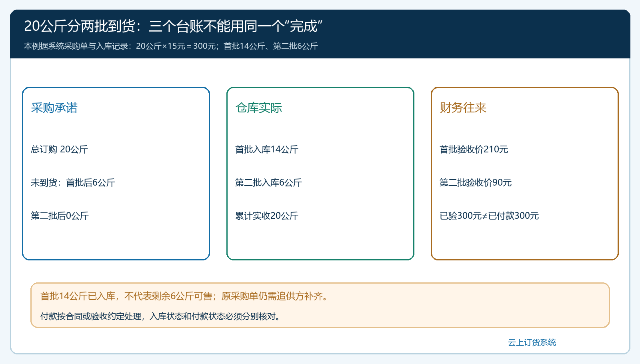Viewport: 640px width, 364px height.
Task: Select the line 第二批验收价90元
Action: pos(476,182)
